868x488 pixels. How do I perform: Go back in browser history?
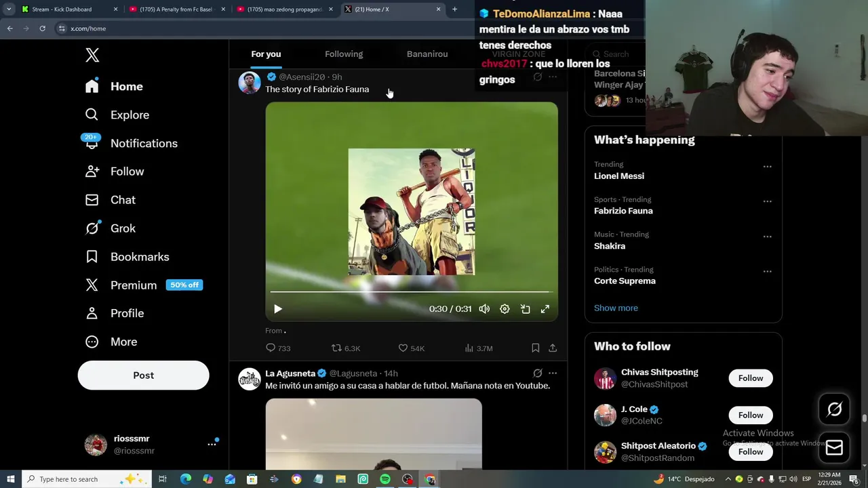tap(9, 28)
